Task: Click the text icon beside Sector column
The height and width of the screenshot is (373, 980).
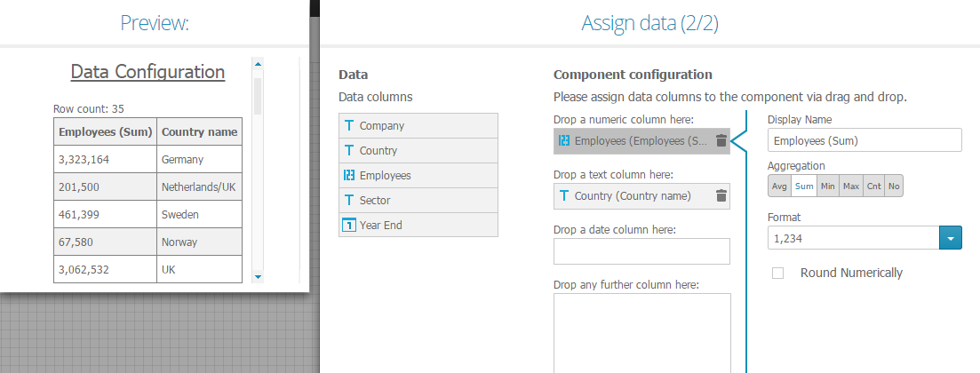Action: click(x=349, y=201)
